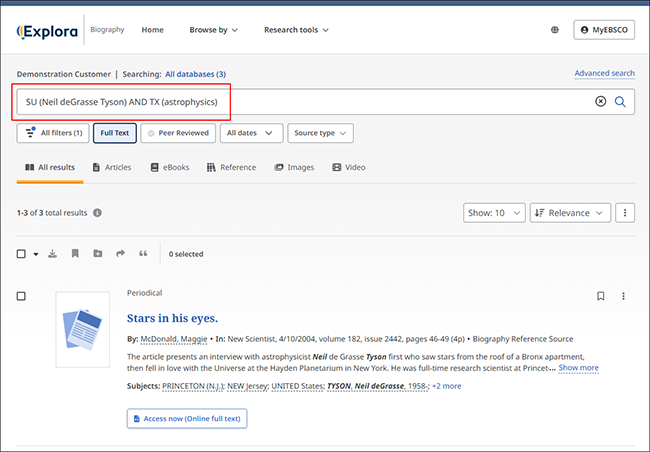The height and width of the screenshot is (452, 650).
Task: Click Access now (Online full text)
Action: click(x=187, y=418)
